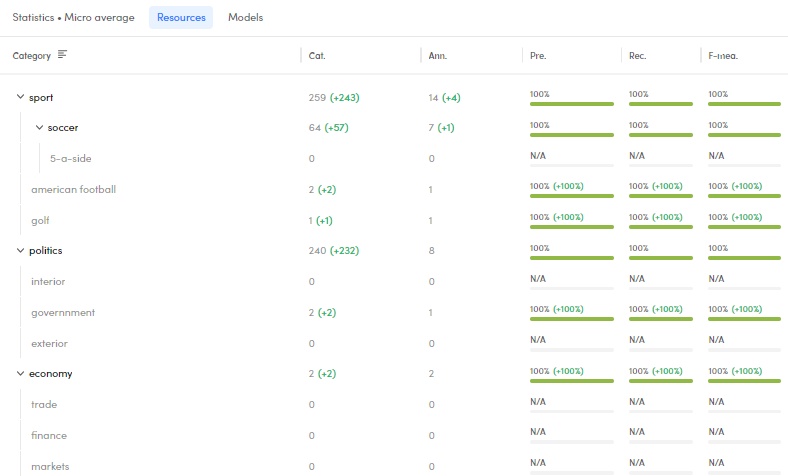788x476 pixels.
Task: Open the Models tab
Action: pos(246,18)
